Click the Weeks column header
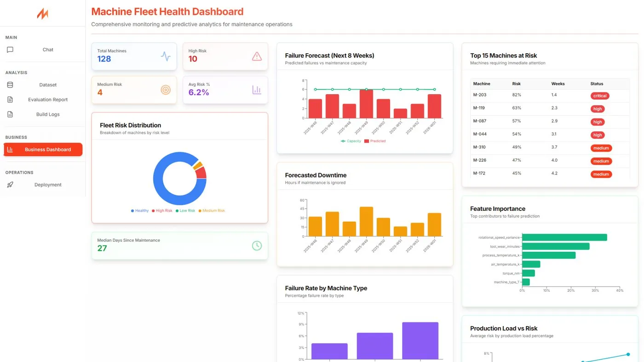The height and width of the screenshot is (362, 644). click(x=558, y=84)
